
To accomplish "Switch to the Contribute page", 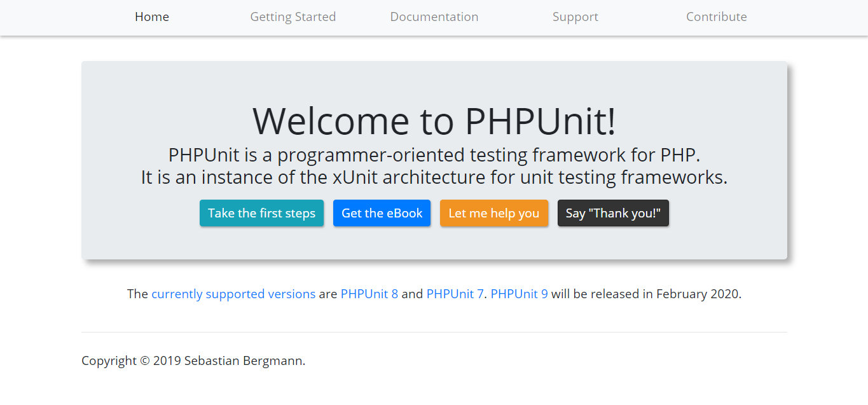I will (716, 17).
